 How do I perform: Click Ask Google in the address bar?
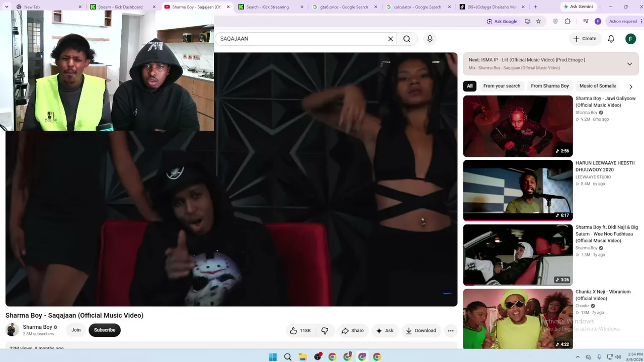click(502, 21)
